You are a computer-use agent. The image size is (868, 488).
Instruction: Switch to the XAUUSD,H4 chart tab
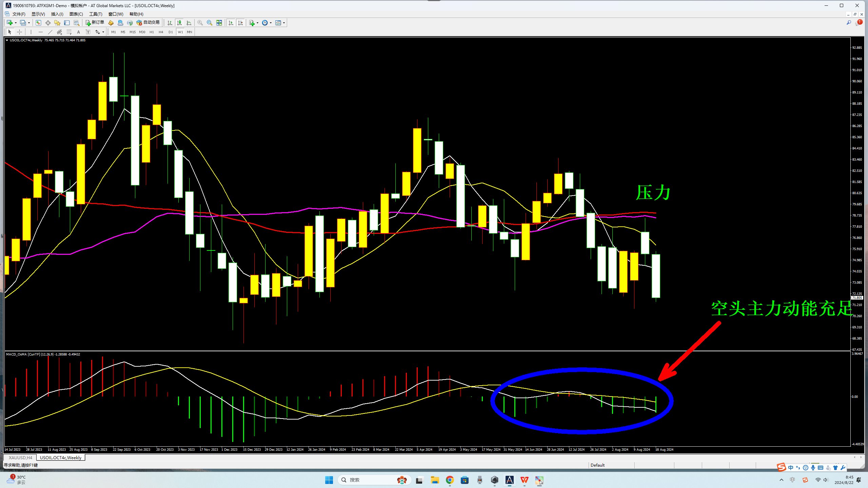click(20, 457)
